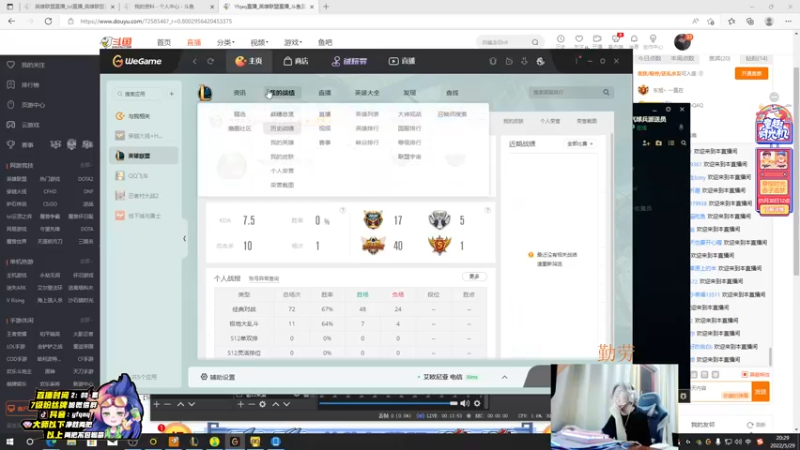
Task: Choose 我的英雄 in the dropdown menu
Action: [282, 142]
